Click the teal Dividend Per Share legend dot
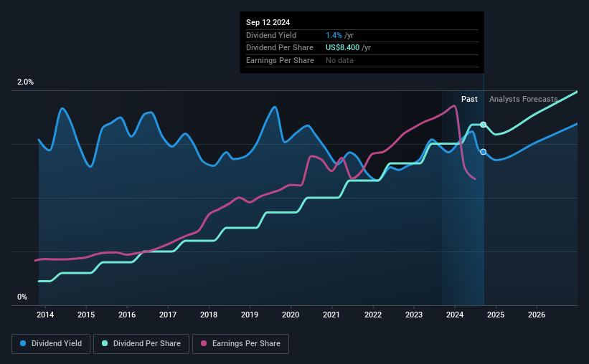This screenshot has height=364, width=589. point(105,343)
